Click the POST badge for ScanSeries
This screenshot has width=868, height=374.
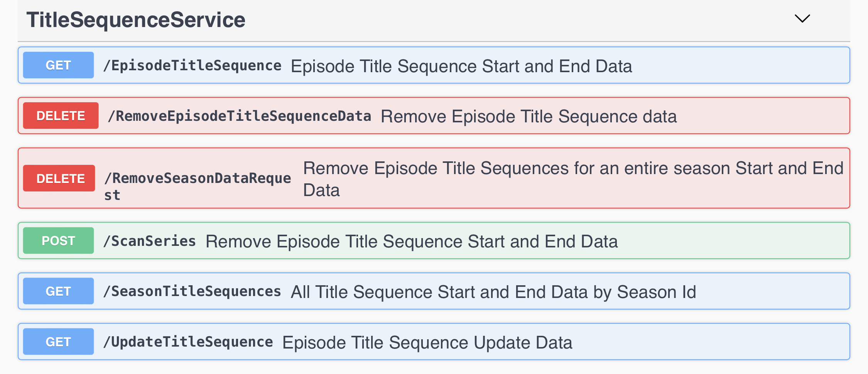pos(58,241)
